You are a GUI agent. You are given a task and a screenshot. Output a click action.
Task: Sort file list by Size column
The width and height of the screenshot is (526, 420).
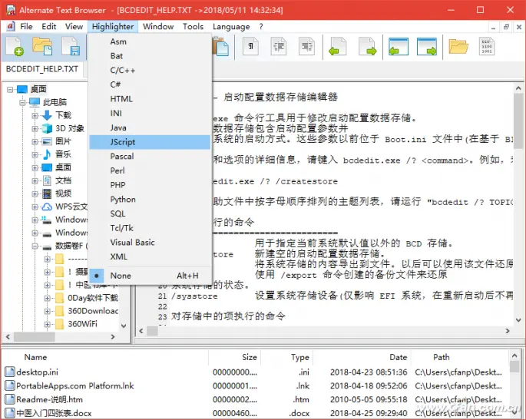(234, 357)
